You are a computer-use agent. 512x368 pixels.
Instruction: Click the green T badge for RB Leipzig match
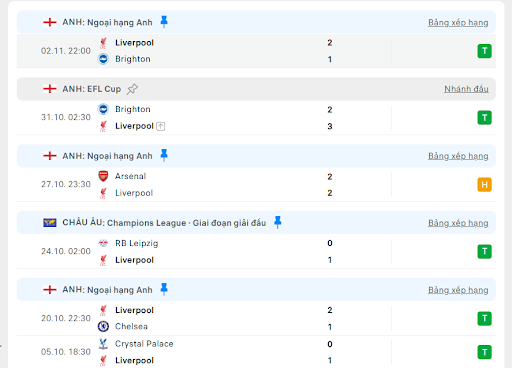(484, 251)
